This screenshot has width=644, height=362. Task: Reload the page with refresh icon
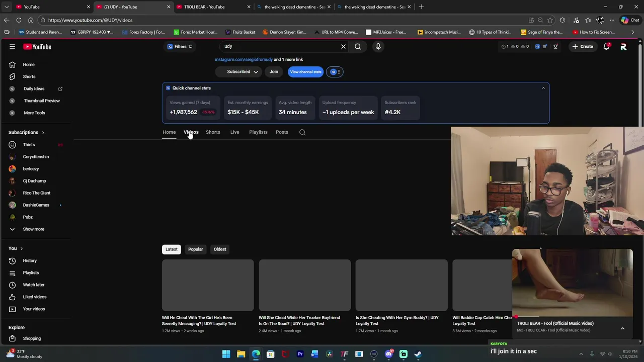pos(19,20)
